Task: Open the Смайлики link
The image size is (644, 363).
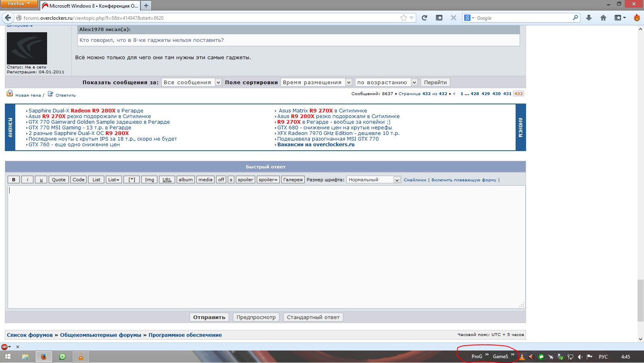Action: [415, 180]
